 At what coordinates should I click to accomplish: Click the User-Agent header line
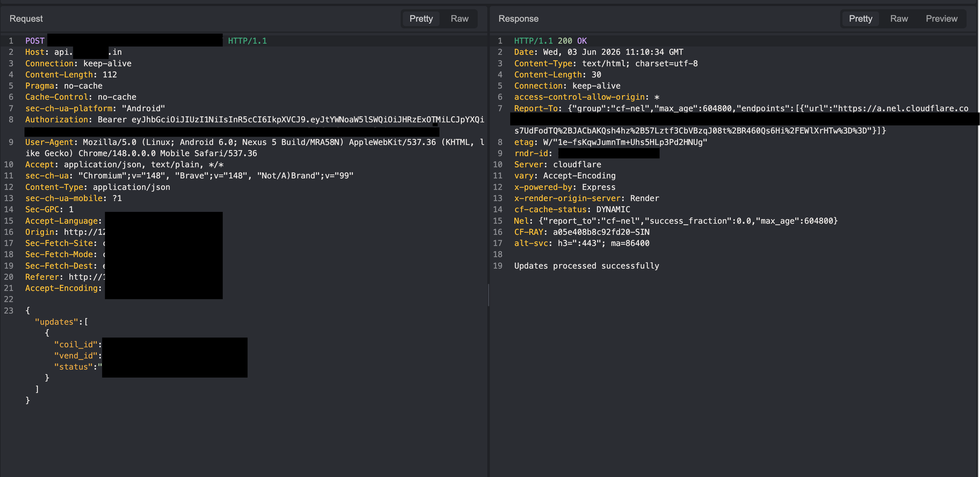pyautogui.click(x=254, y=148)
